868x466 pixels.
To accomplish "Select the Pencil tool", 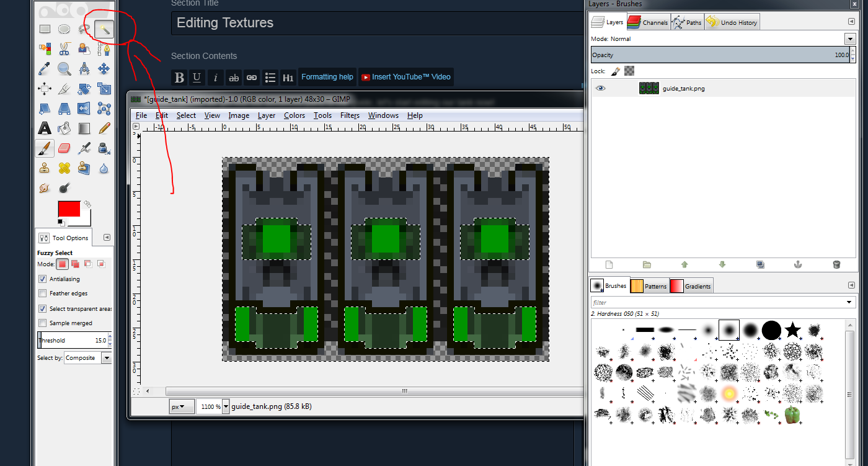I will pos(104,128).
